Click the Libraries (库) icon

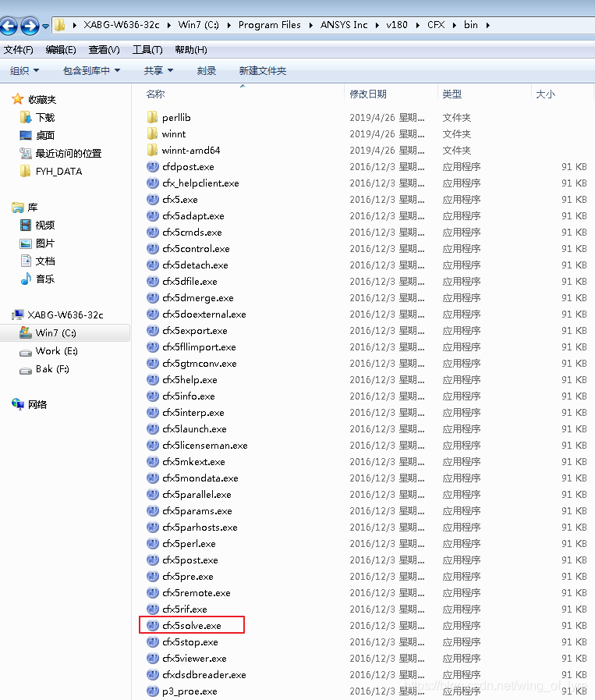[18, 207]
